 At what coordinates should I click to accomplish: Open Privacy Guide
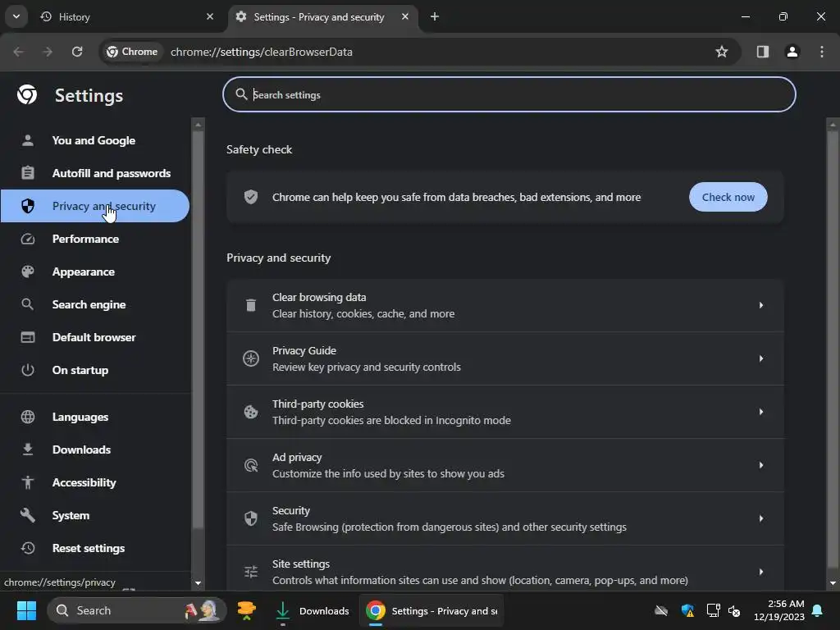click(504, 358)
